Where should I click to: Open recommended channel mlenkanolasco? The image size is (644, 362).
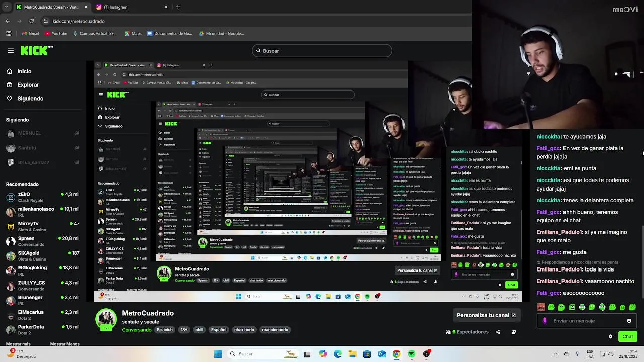[x=43, y=212]
